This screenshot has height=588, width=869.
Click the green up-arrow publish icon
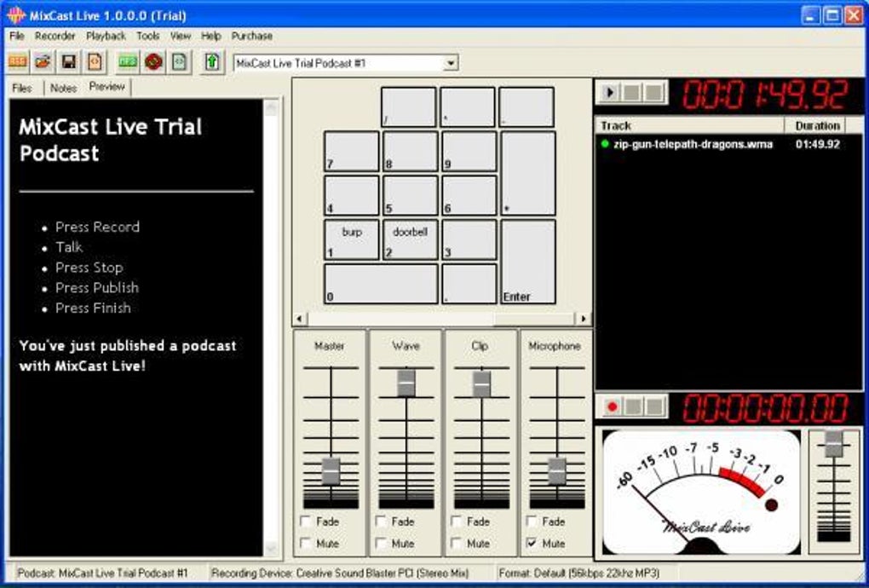(x=212, y=61)
